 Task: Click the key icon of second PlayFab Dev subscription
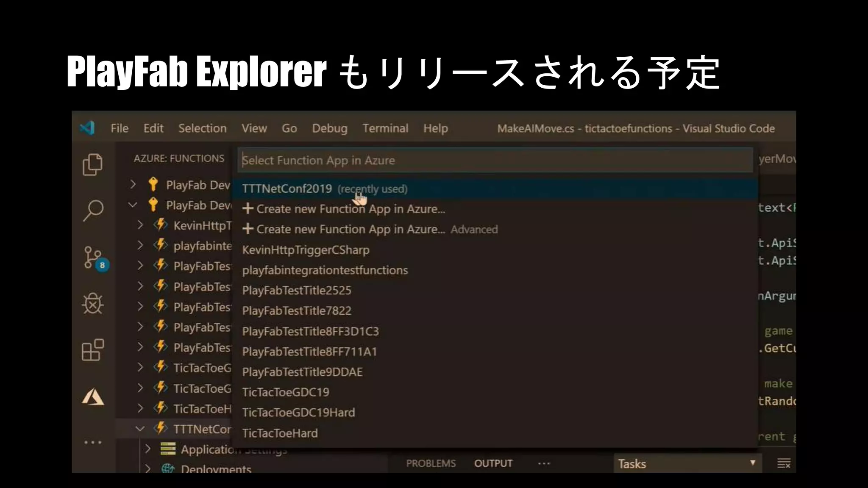click(153, 205)
